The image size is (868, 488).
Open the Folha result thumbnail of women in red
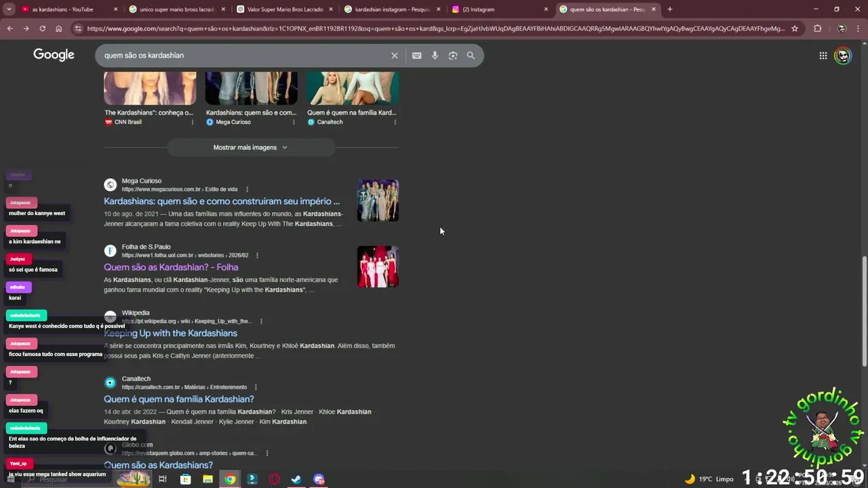tap(378, 266)
